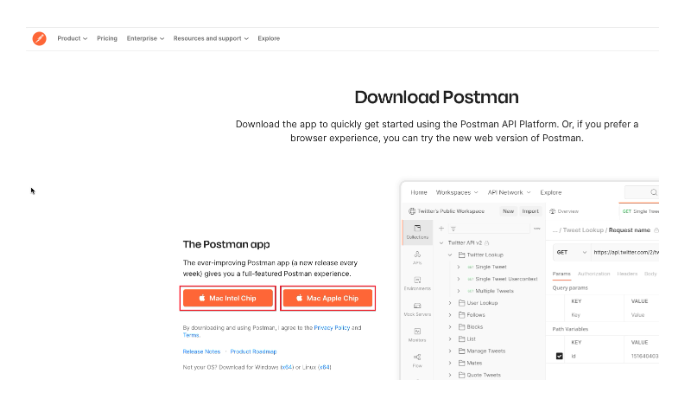Open API Network dropdown in app preview

[x=509, y=193]
